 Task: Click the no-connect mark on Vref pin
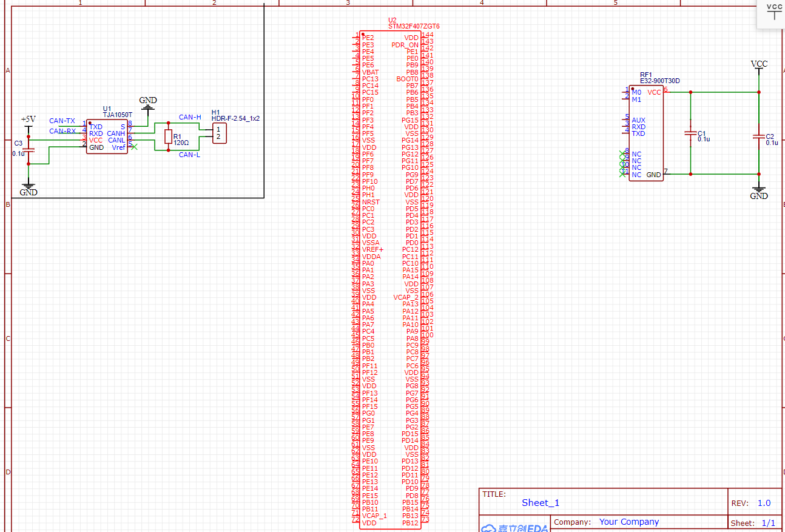click(x=134, y=147)
